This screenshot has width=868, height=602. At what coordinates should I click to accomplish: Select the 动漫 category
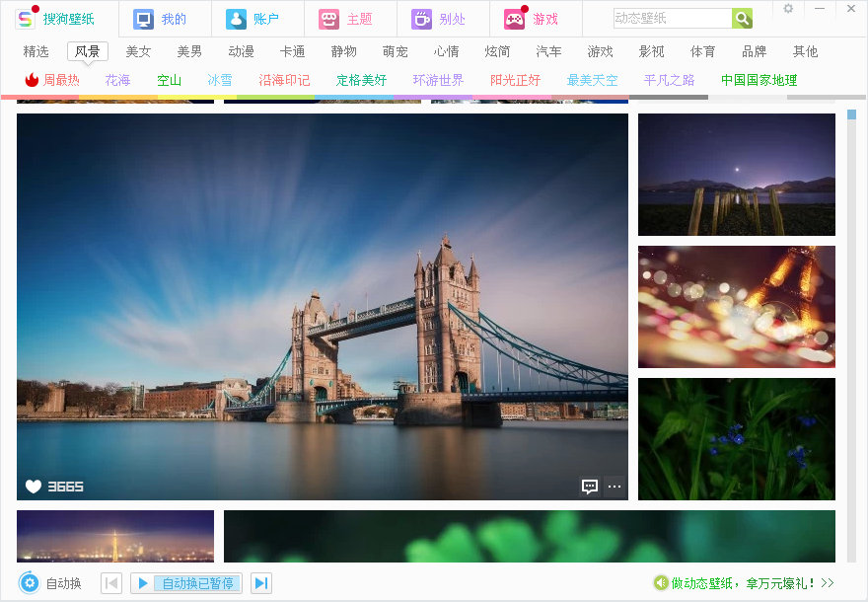pos(242,51)
